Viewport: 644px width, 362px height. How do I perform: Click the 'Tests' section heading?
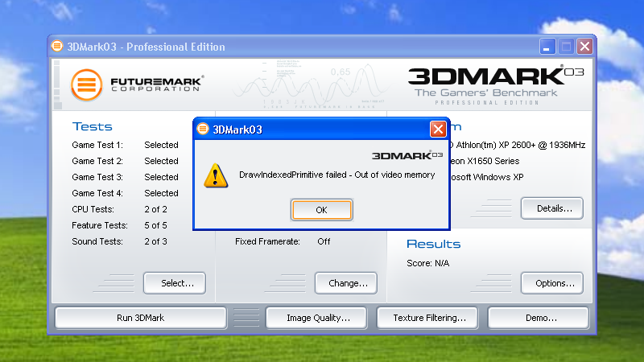(x=92, y=126)
